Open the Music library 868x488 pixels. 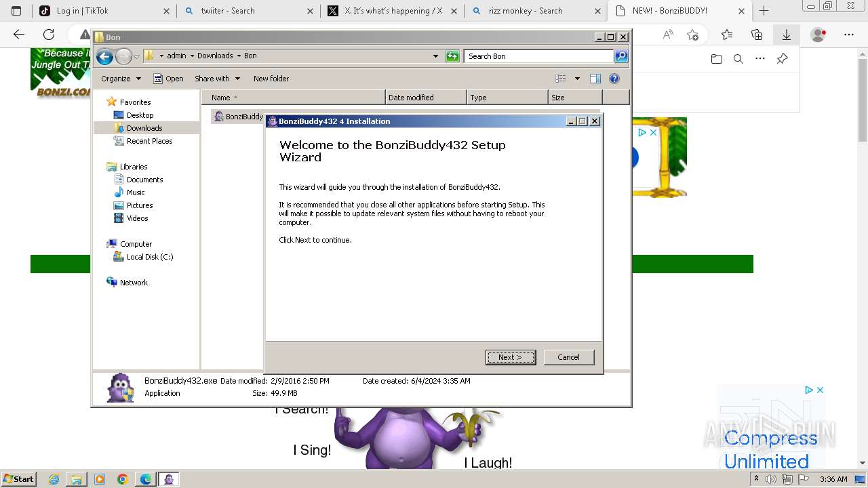(x=136, y=192)
